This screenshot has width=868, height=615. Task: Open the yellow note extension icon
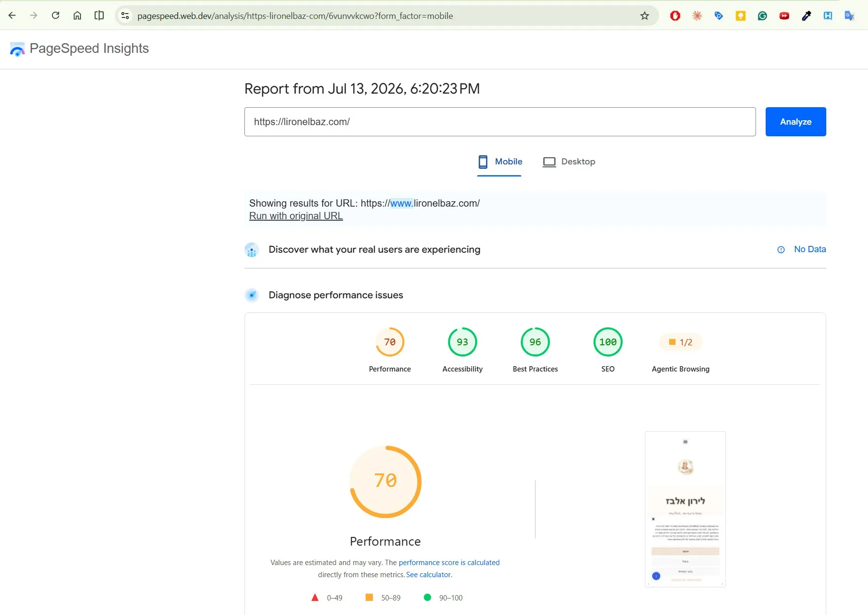point(740,16)
